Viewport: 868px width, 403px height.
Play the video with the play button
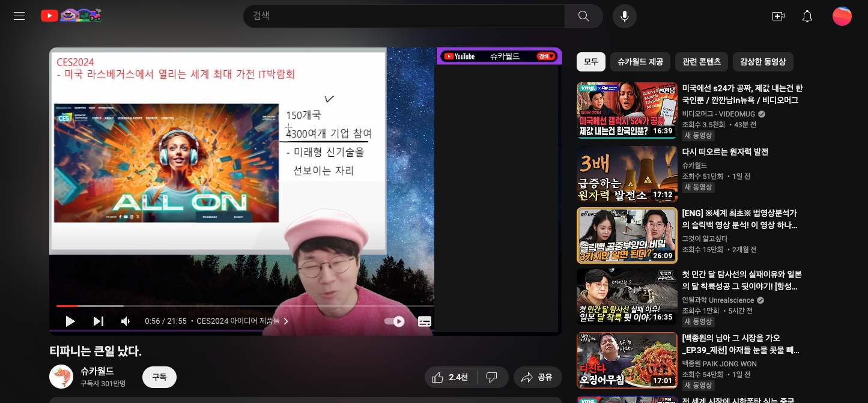(70, 321)
